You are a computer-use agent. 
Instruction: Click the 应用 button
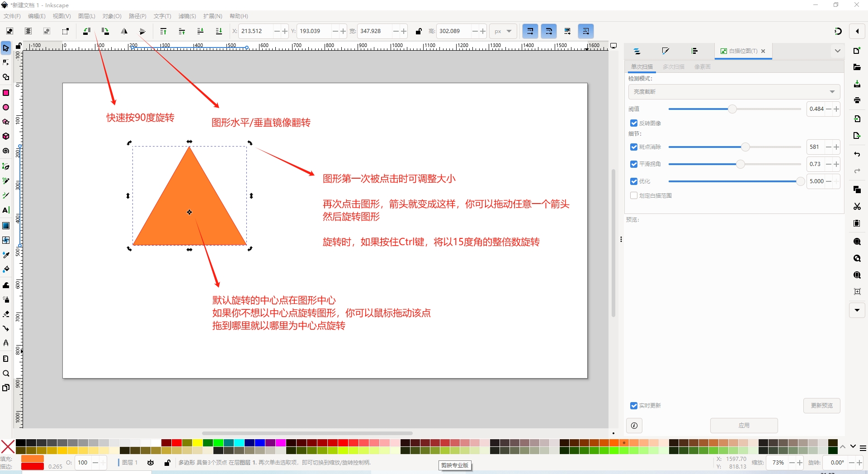744,426
